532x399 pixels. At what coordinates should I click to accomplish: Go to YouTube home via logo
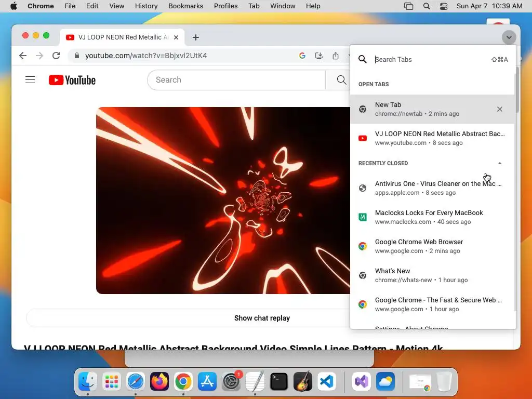pyautogui.click(x=72, y=80)
